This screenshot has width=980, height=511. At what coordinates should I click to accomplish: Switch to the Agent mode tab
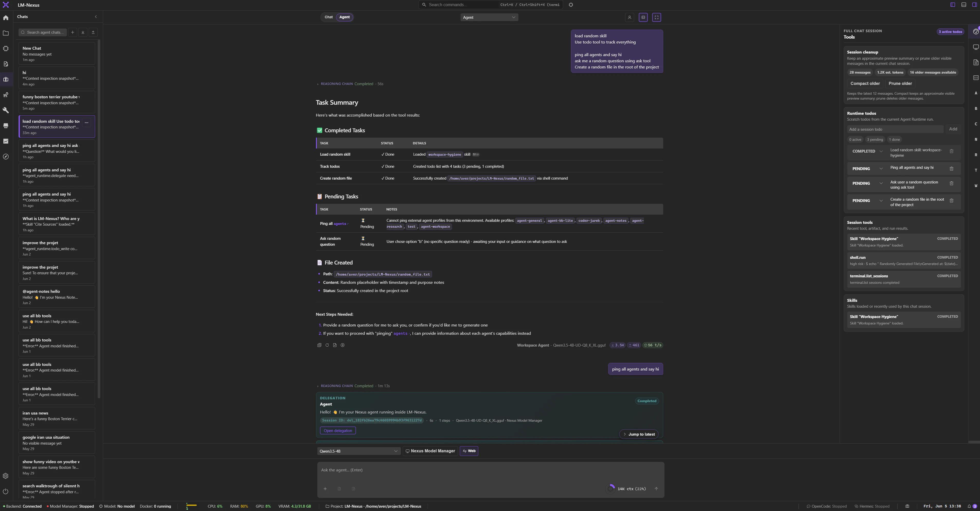[345, 17]
